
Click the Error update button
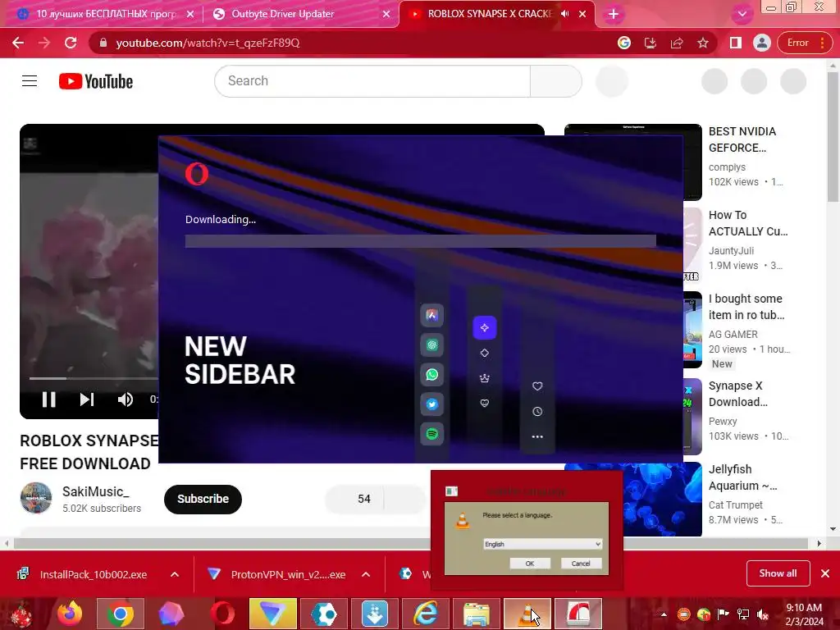coord(804,43)
